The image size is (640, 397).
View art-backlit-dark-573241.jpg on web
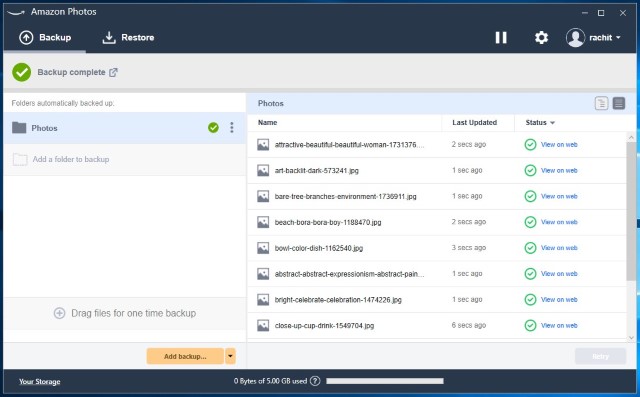point(559,171)
